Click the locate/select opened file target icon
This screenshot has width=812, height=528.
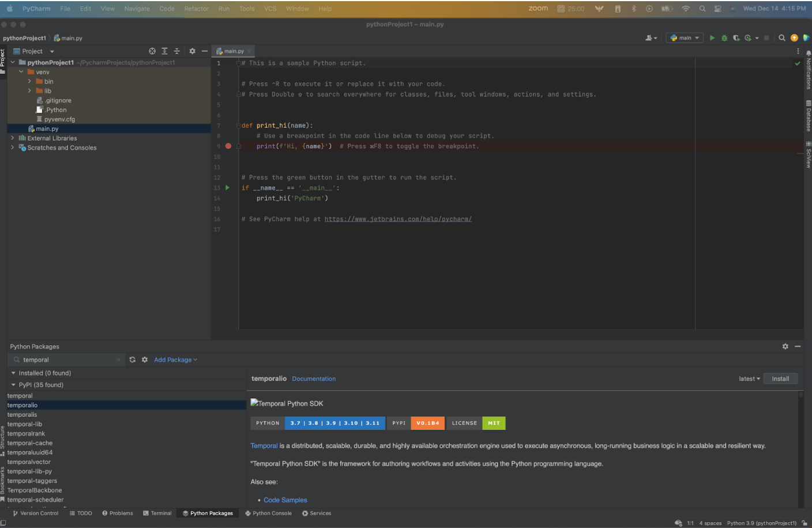pyautogui.click(x=152, y=51)
